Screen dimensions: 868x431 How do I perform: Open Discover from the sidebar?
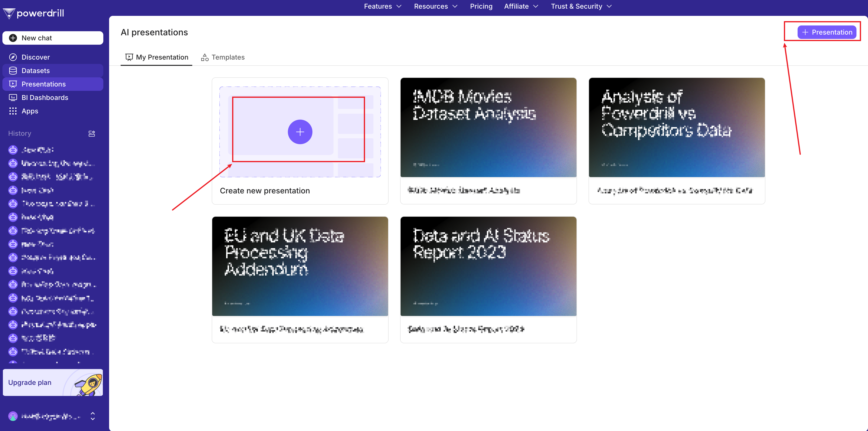(x=35, y=57)
